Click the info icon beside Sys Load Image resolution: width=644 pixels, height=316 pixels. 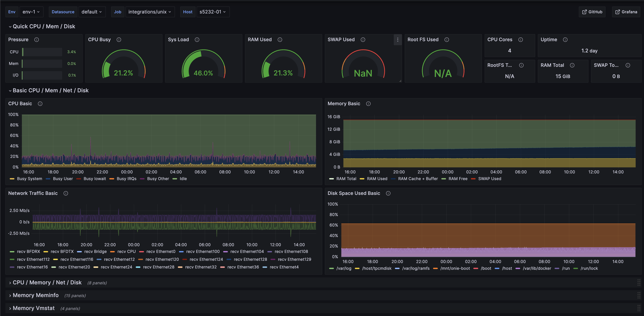pos(197,39)
